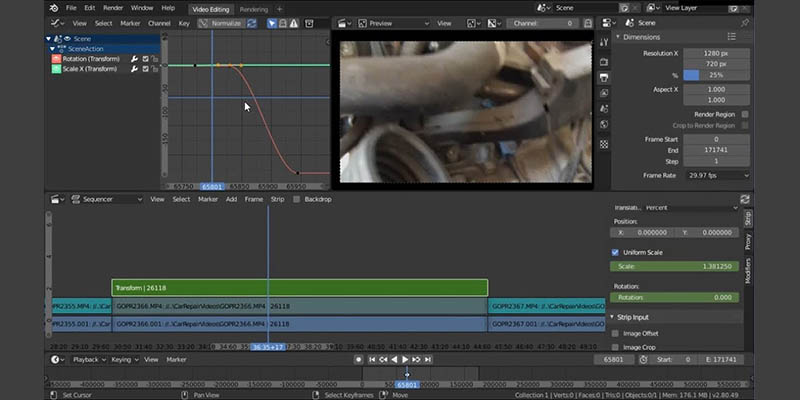Viewport: 800px width, 400px height.
Task: Open the Render menu
Action: click(x=113, y=8)
